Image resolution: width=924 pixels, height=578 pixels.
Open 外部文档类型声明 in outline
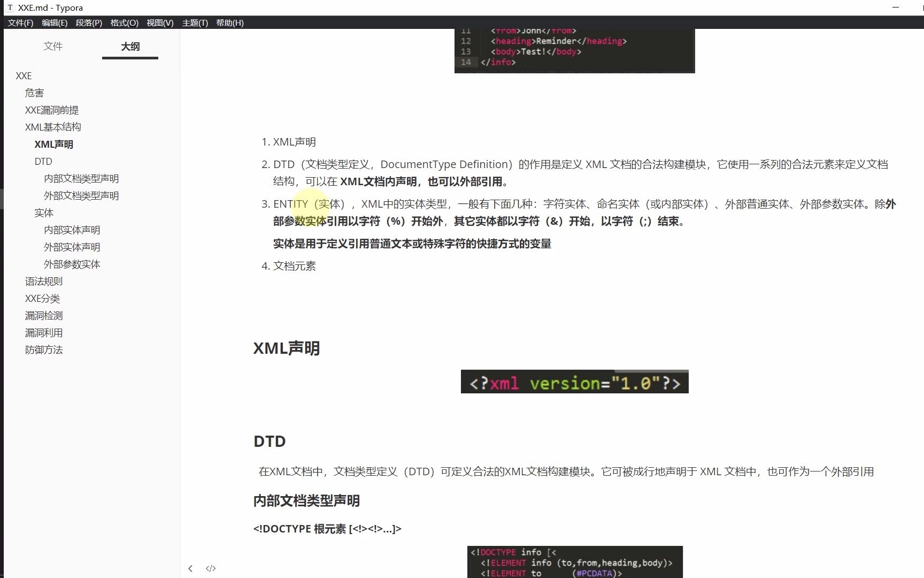pyautogui.click(x=81, y=196)
